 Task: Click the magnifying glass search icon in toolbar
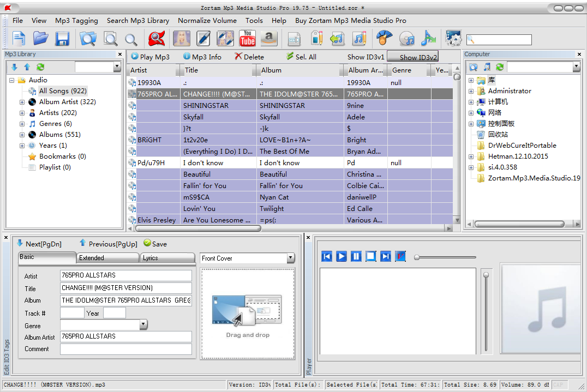(131, 39)
